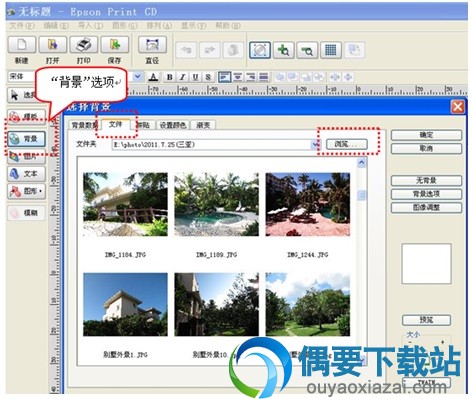Click the New (新建) document icon
Image resolution: width=472 pixels, height=399 pixels.
[22, 45]
